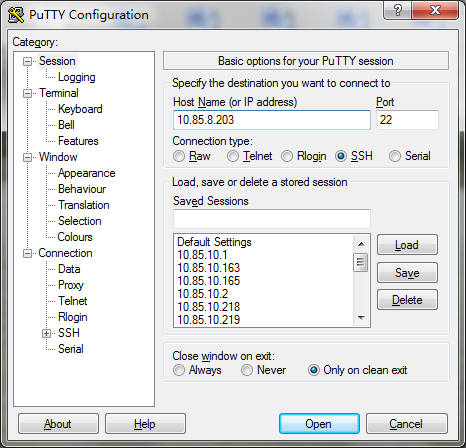Click the sessions list scrollbar thumb

pyautogui.click(x=361, y=262)
